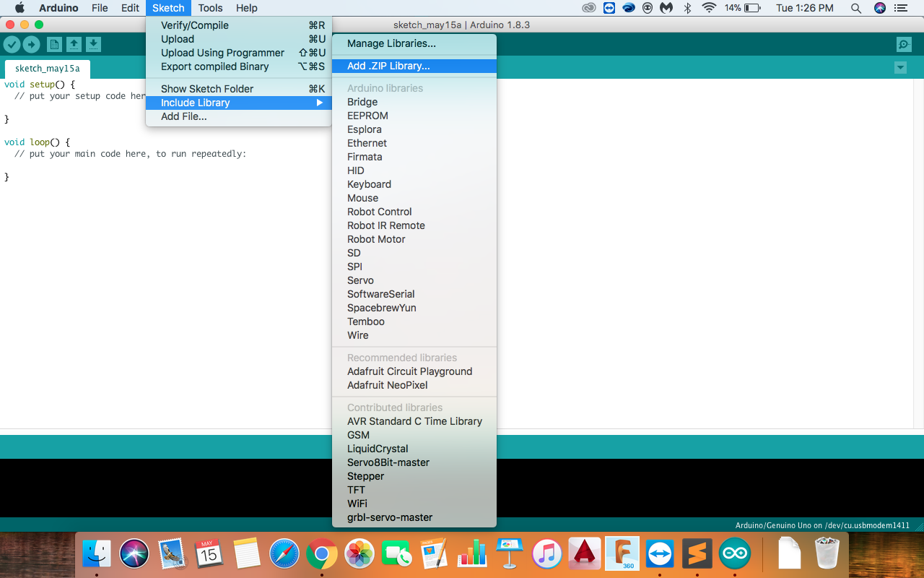Include the GSM library

click(x=414, y=435)
